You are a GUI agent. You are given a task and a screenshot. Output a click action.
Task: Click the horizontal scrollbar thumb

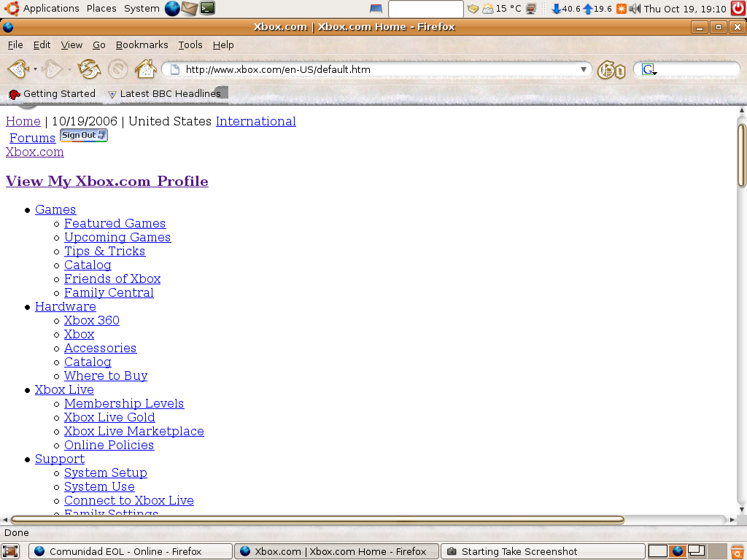pos(317,519)
